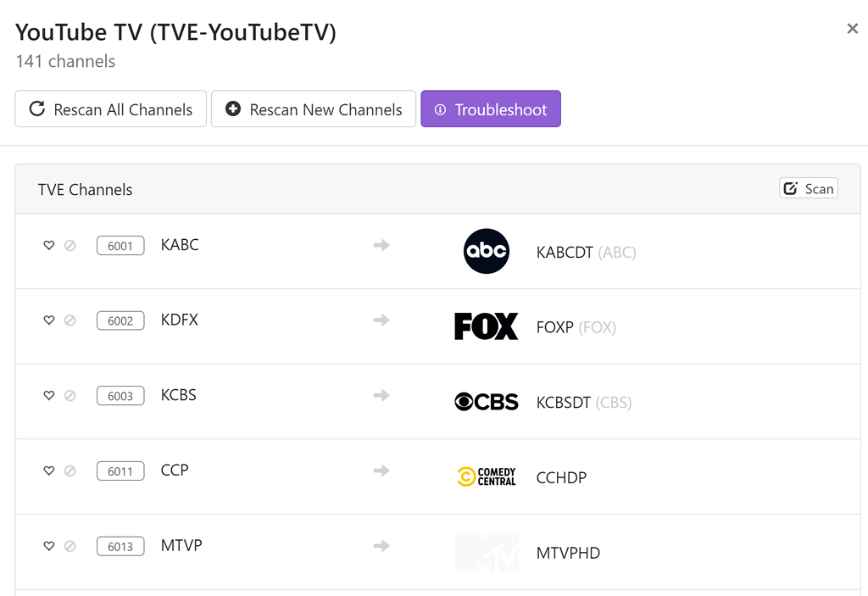The image size is (868, 596).
Task: Toggle the disable icon for channel CCP
Action: pos(71,471)
